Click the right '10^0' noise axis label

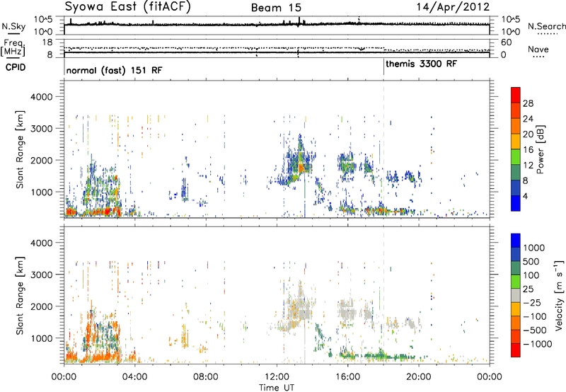click(511, 32)
